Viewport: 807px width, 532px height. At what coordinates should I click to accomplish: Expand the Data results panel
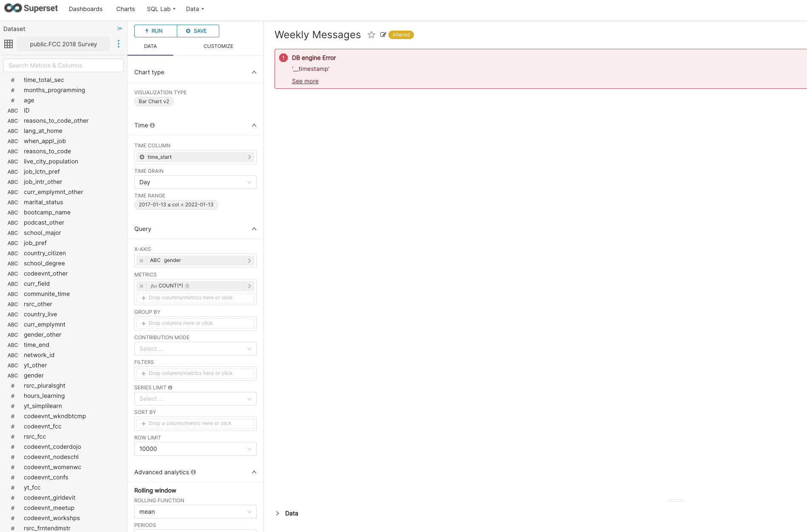[277, 513]
